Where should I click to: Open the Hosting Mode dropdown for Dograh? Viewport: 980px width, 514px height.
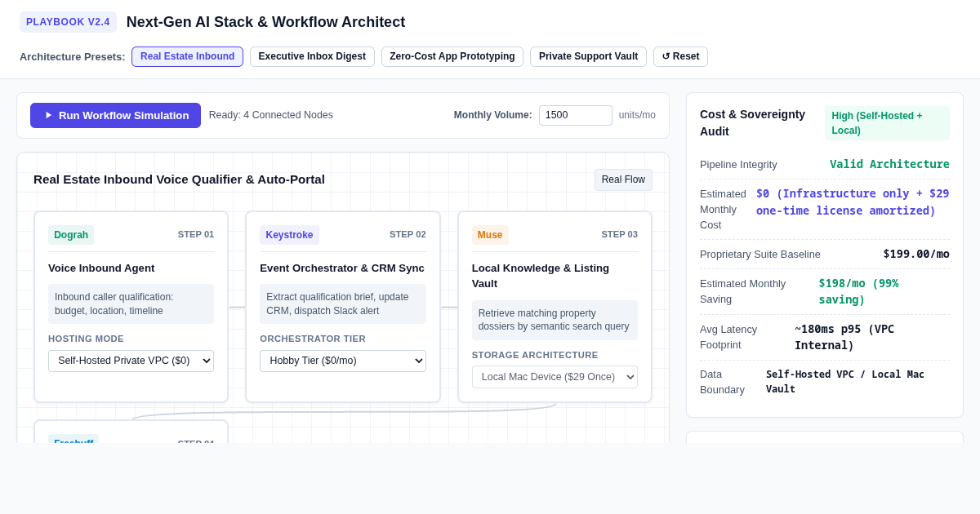tap(131, 361)
